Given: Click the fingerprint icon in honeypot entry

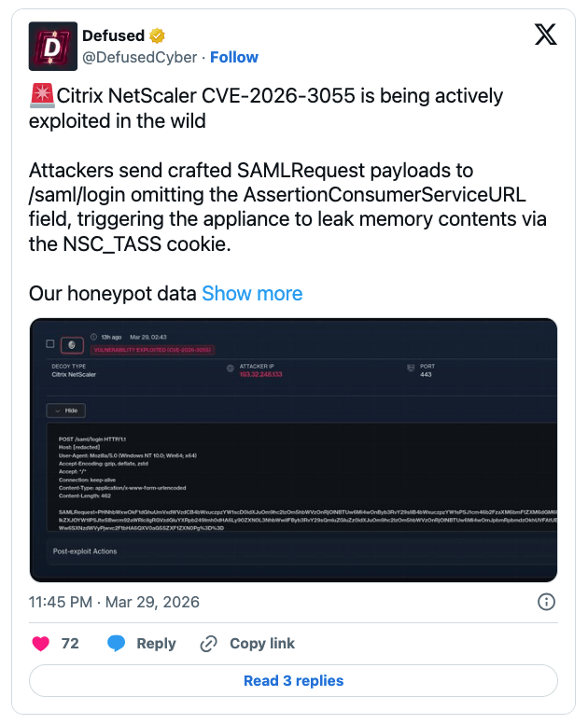Looking at the screenshot, I should coord(73,344).
